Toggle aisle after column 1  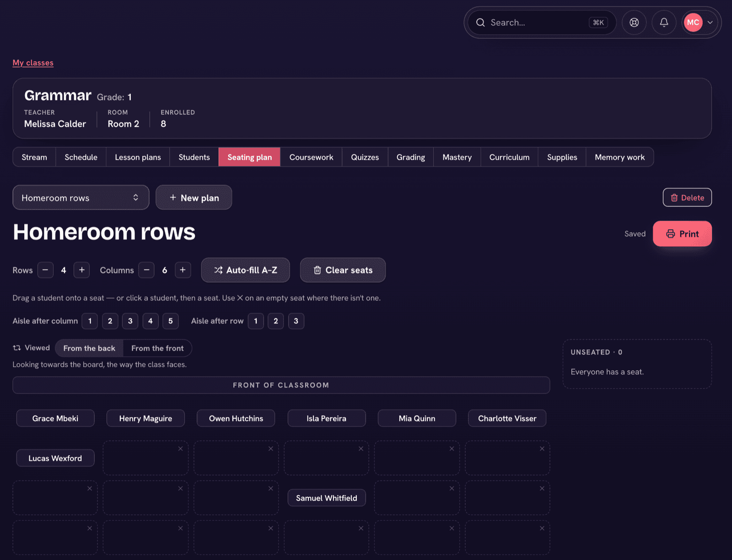(90, 321)
